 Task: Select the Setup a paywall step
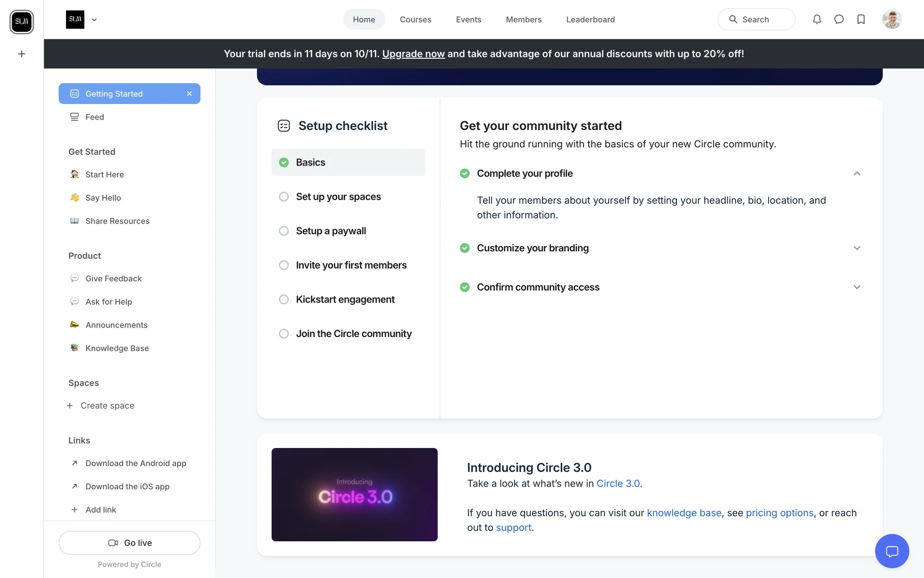point(331,231)
